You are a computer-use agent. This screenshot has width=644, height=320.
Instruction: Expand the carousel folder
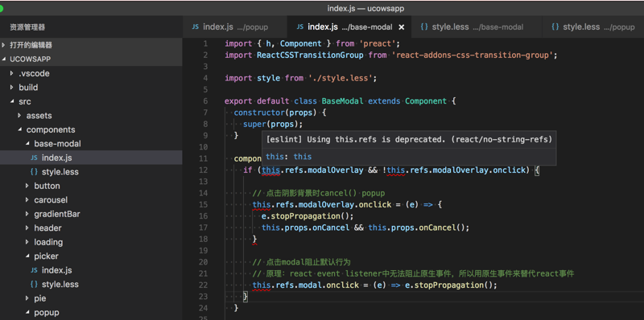pos(91,199)
